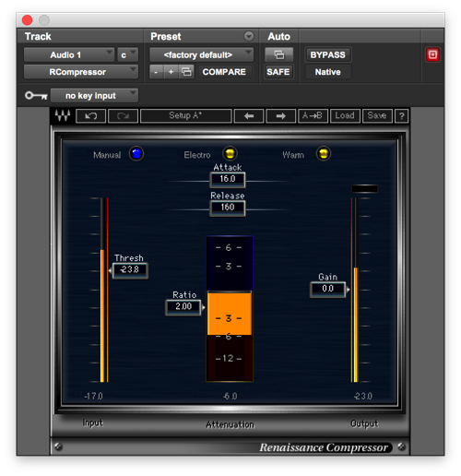Go to previous preset with the left arrow
Viewport: 461px width, 476px height.
click(249, 116)
